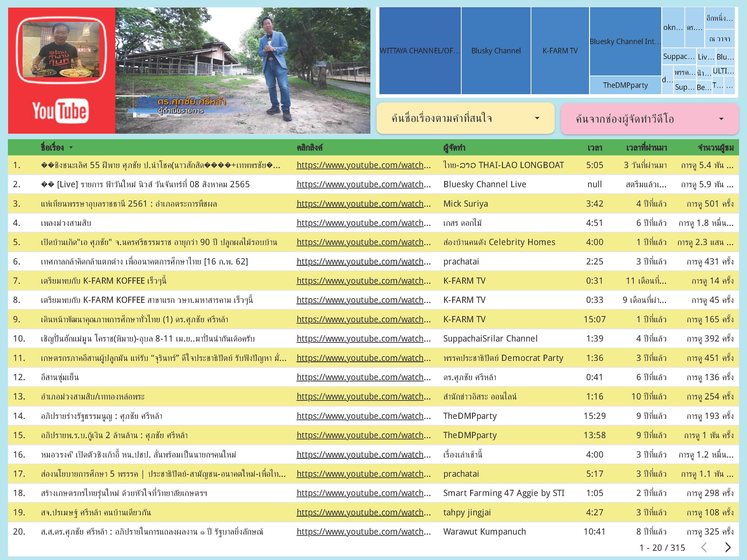Sort table by จำนวนผู้ชม column header
The width and height of the screenshot is (747, 560).
716,147
